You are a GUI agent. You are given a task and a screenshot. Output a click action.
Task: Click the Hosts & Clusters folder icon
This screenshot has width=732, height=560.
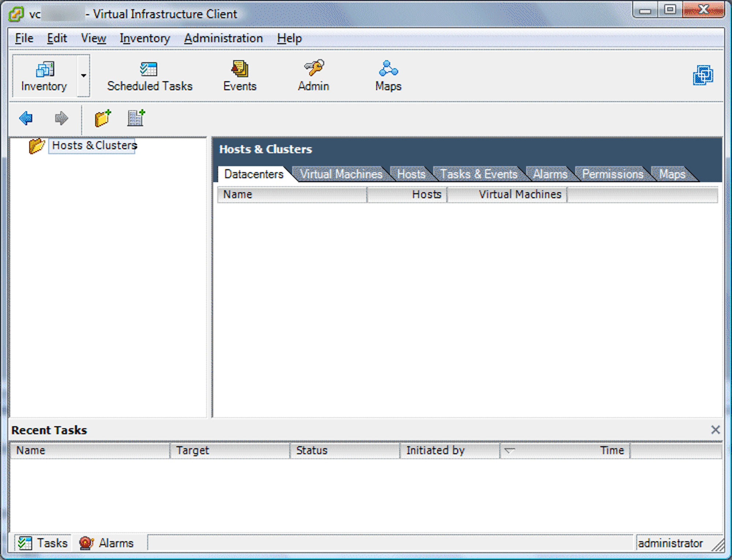37,146
